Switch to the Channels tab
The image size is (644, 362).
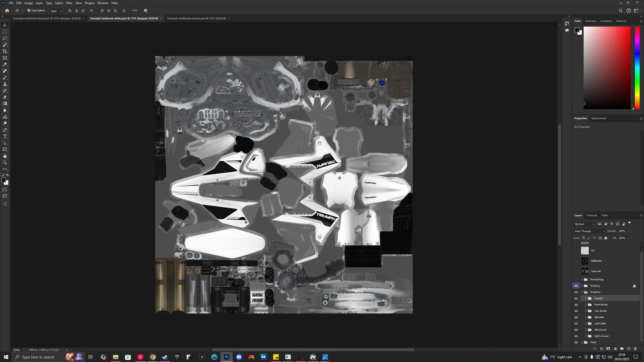click(x=591, y=216)
